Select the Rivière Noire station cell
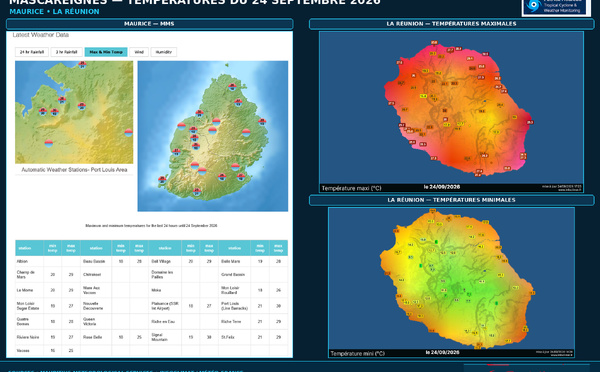600x372 pixels. tap(29, 337)
